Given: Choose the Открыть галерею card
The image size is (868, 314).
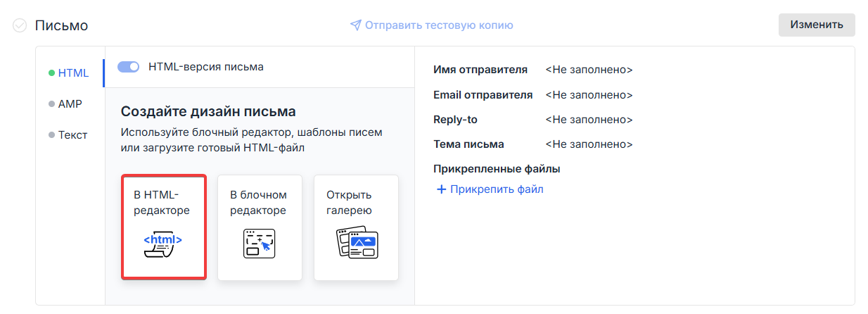Looking at the screenshot, I should (356, 227).
